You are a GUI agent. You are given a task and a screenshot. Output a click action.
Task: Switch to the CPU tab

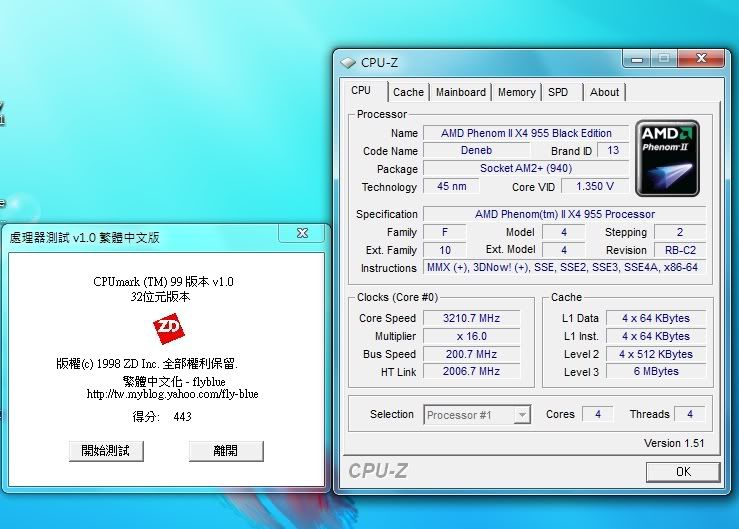[361, 91]
